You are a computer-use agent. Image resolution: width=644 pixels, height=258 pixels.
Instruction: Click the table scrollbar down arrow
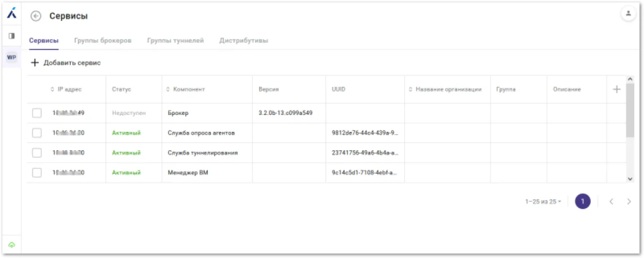tap(630, 179)
